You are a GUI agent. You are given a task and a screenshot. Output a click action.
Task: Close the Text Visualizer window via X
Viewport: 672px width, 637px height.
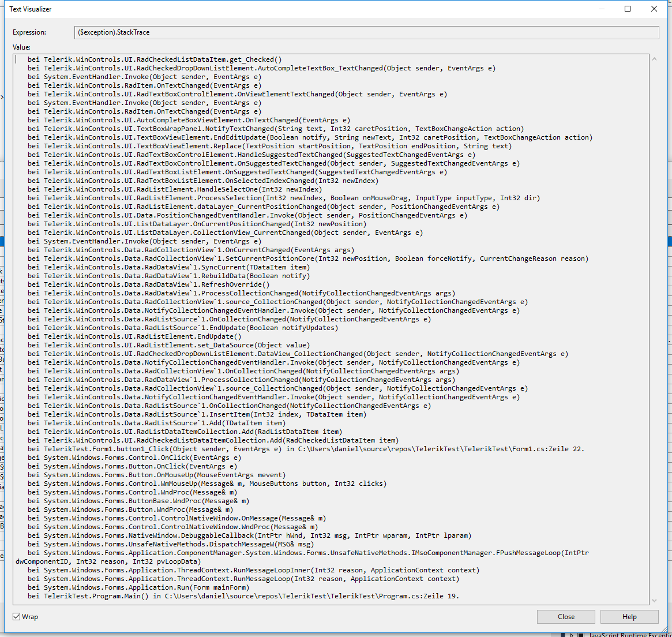point(654,9)
